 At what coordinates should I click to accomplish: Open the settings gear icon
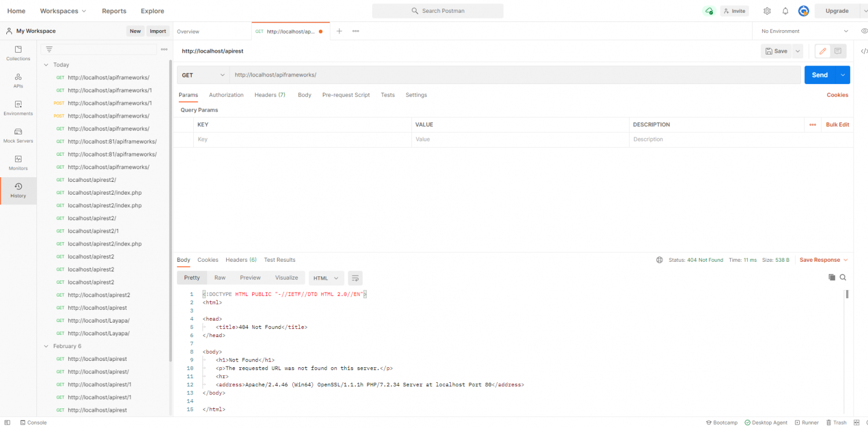pyautogui.click(x=767, y=11)
